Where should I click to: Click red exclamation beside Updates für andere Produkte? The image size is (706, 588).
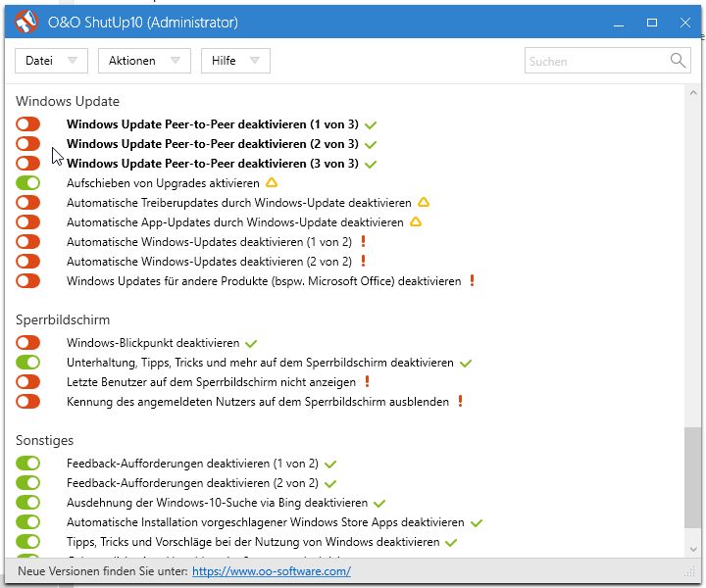point(472,280)
